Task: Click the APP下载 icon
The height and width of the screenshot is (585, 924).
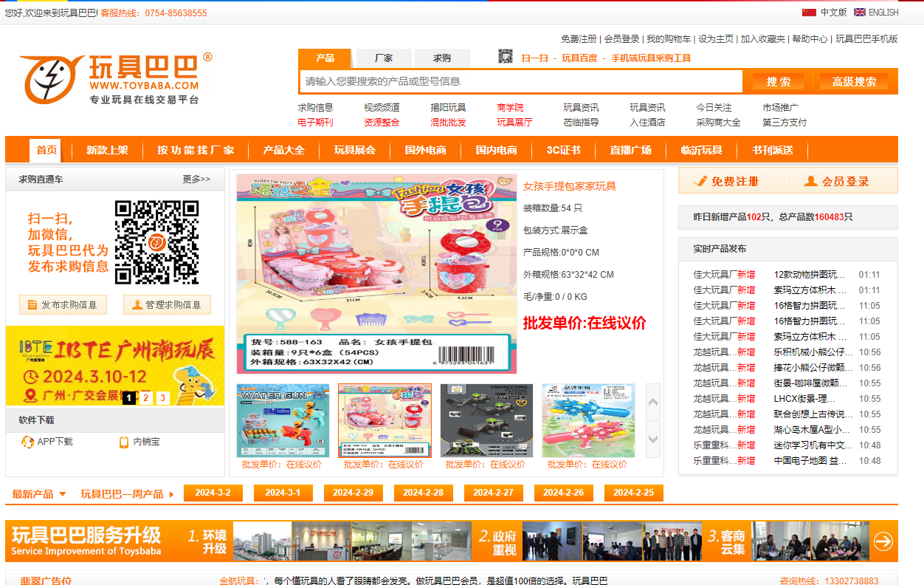Action: [27, 442]
